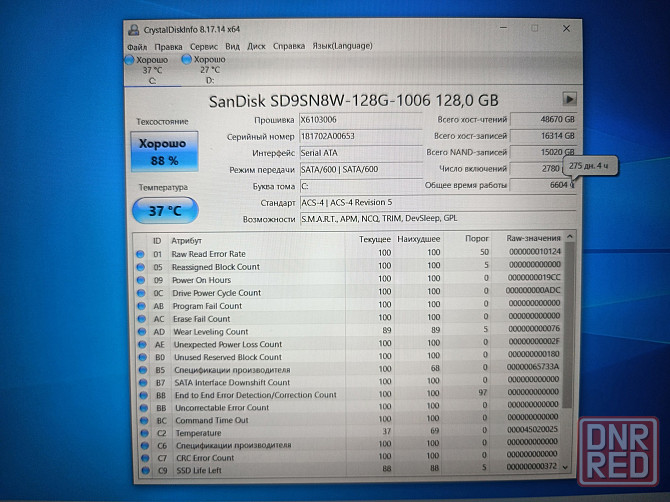This screenshot has height=502, width=670.
Task: Close the CrystalDiskInfo window
Action: 567,28
